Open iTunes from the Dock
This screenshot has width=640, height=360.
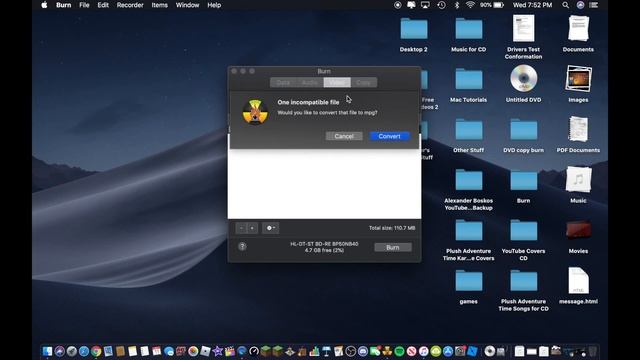[424, 351]
